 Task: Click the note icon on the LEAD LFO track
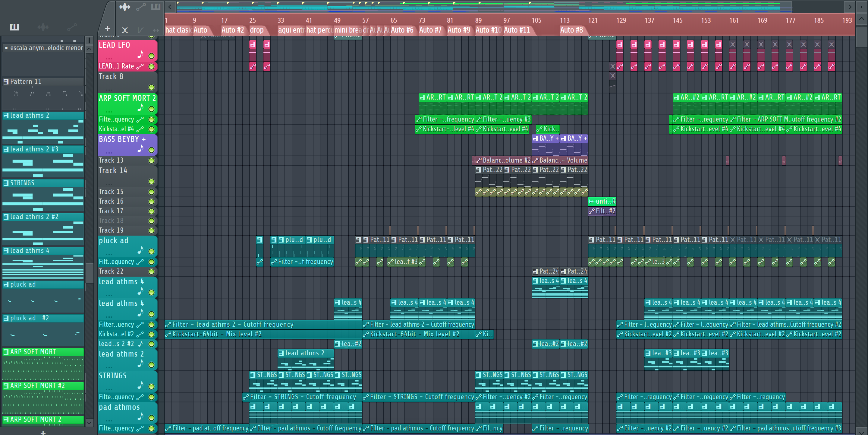[x=140, y=54]
